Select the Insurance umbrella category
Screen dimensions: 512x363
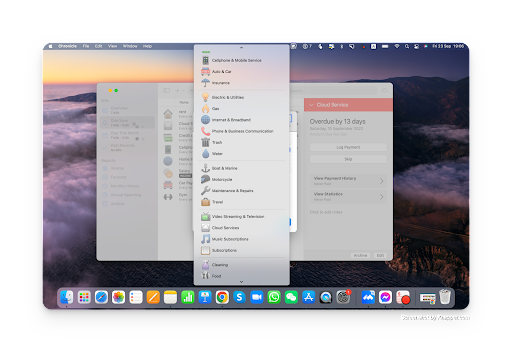tap(242, 83)
